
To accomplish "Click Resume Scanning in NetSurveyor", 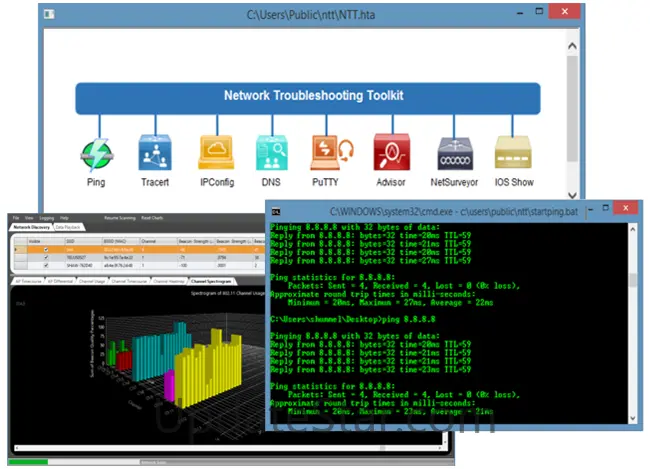I will pos(119,218).
